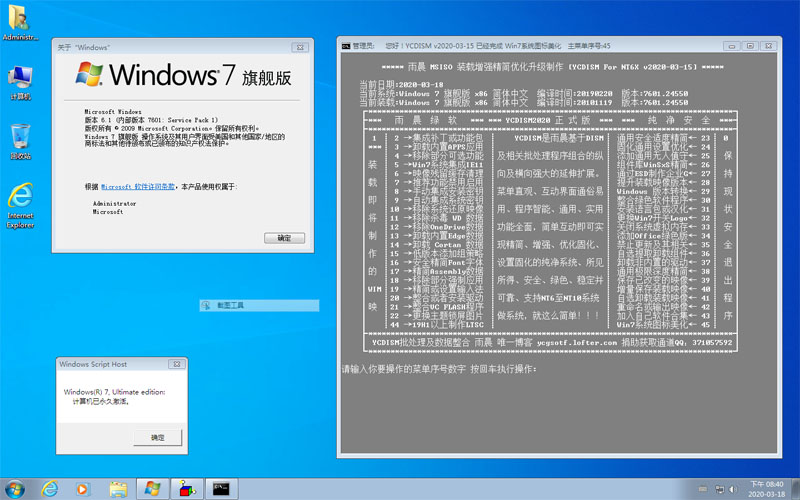The image size is (800, 500).
Task: Open the Windows Start orb
Action: click(x=15, y=489)
